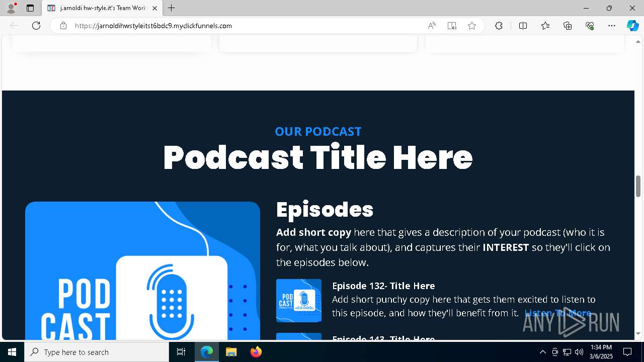
Task: Refresh the page with reload icon
Action: click(x=36, y=26)
